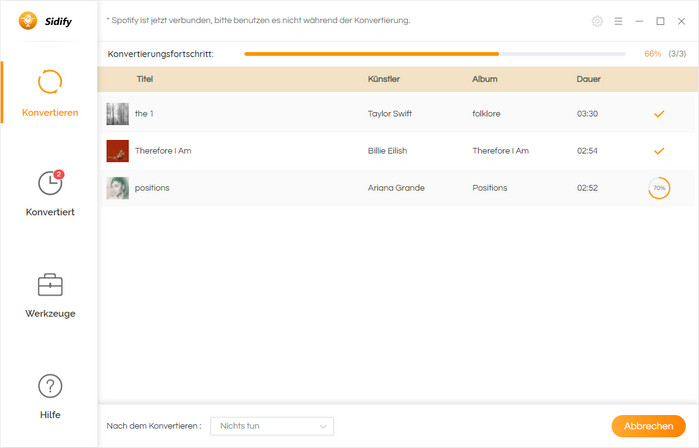The width and height of the screenshot is (699, 448).
Task: Click the 70% circular progress indicator
Action: [x=659, y=188]
